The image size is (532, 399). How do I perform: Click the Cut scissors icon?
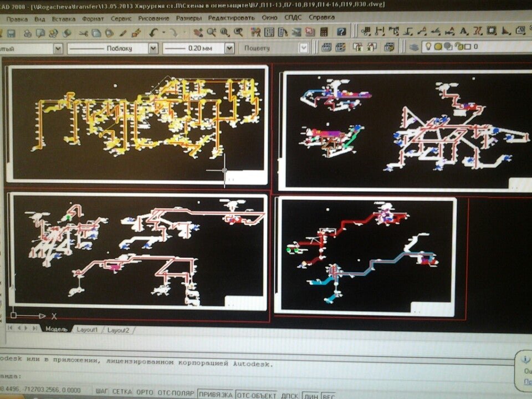point(83,33)
